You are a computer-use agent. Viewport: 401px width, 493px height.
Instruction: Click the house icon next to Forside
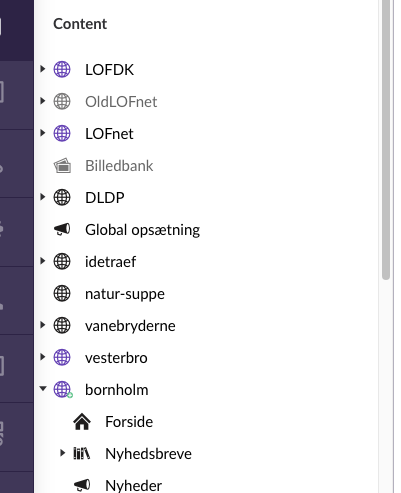[82, 422]
